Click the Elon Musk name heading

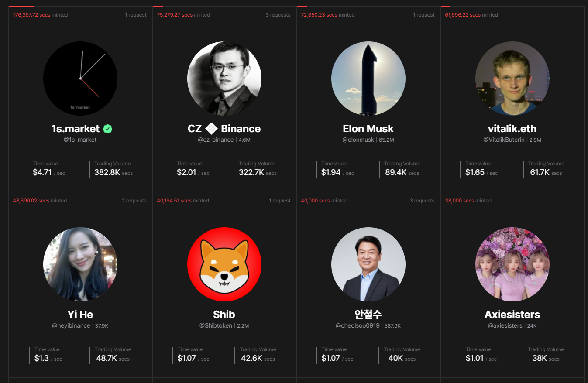point(368,129)
